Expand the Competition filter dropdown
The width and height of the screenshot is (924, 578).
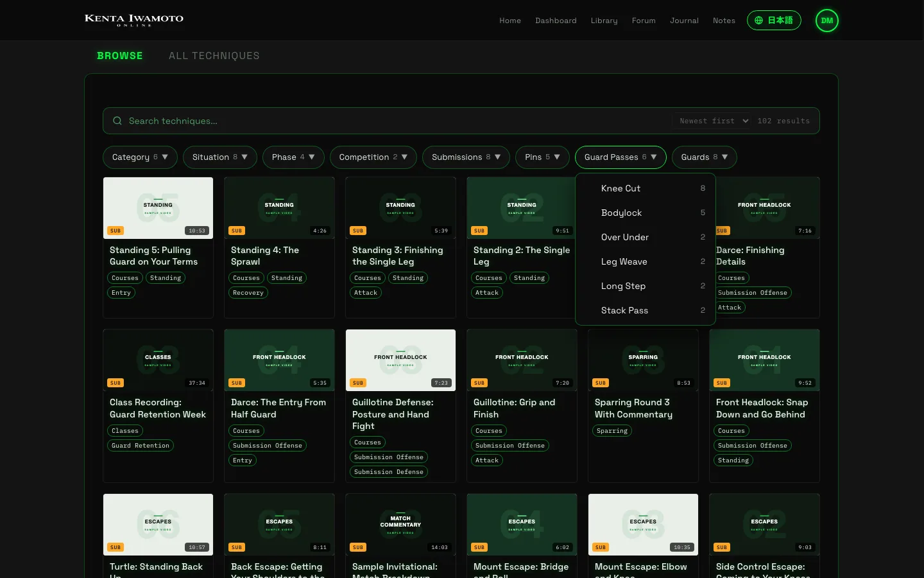coord(373,157)
